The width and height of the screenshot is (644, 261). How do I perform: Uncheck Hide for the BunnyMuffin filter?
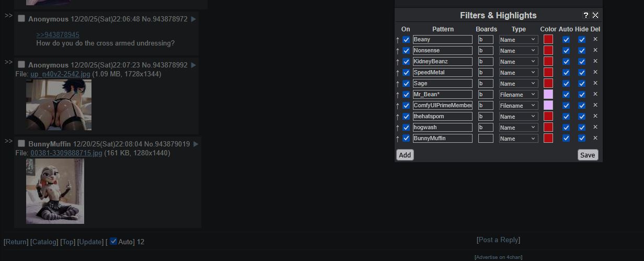(x=582, y=139)
